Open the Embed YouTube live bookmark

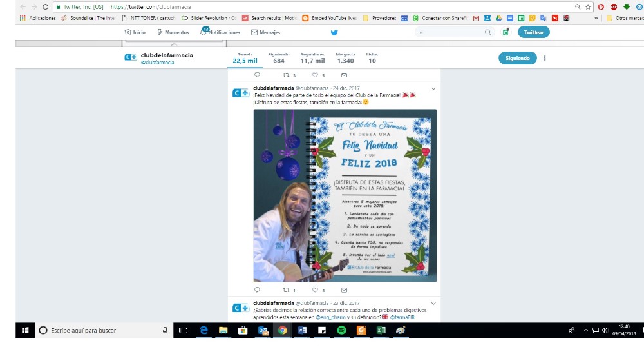point(329,18)
